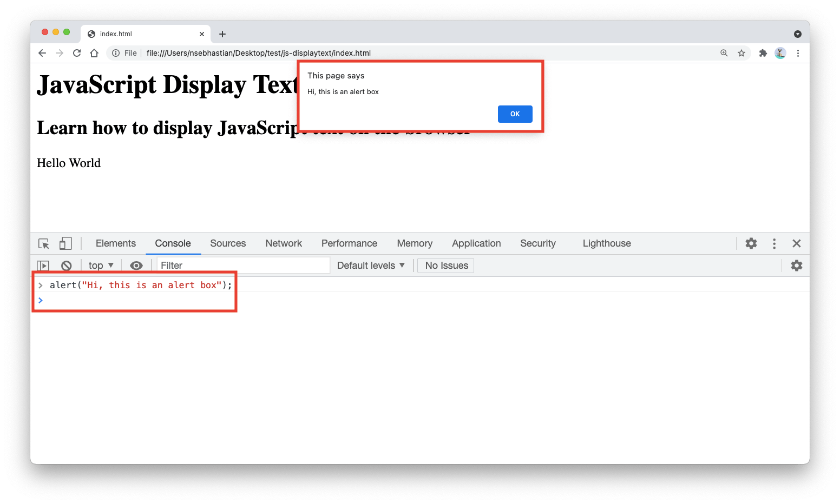This screenshot has width=840, height=504.
Task: Close DevTools with the X
Action: (797, 243)
